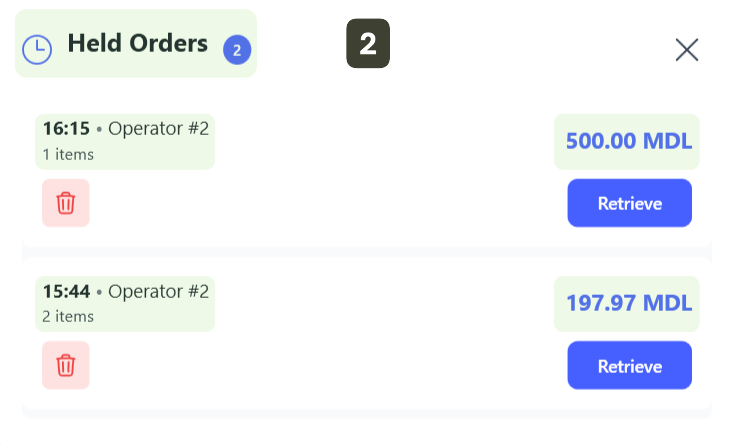Click the clock icon beside Held Orders

click(37, 49)
